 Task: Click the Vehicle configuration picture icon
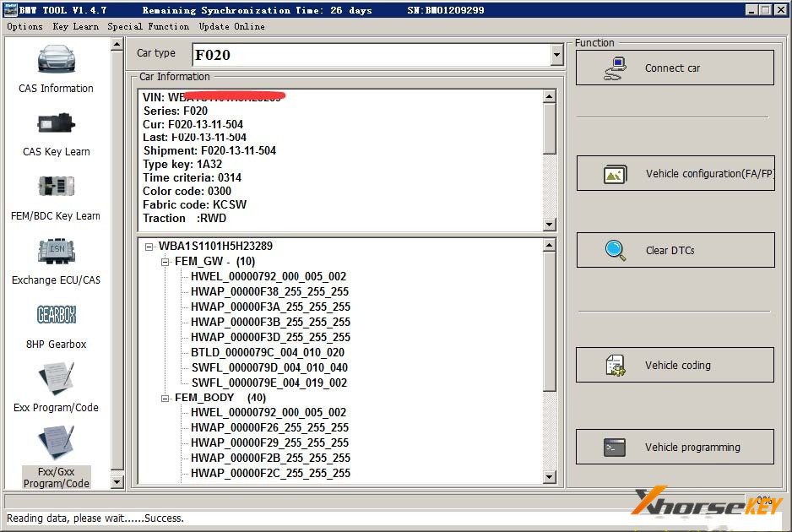coord(616,174)
